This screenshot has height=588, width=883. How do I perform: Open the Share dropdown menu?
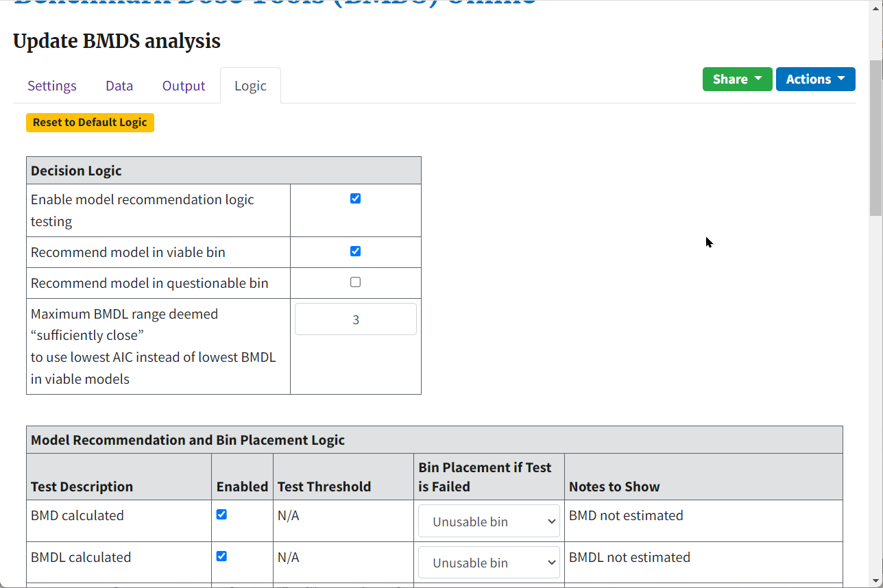click(x=738, y=79)
